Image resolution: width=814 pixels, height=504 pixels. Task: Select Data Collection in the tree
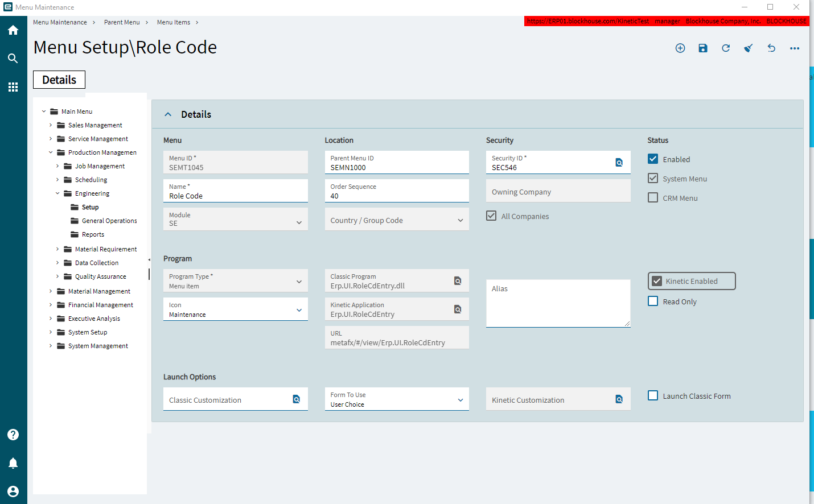97,263
